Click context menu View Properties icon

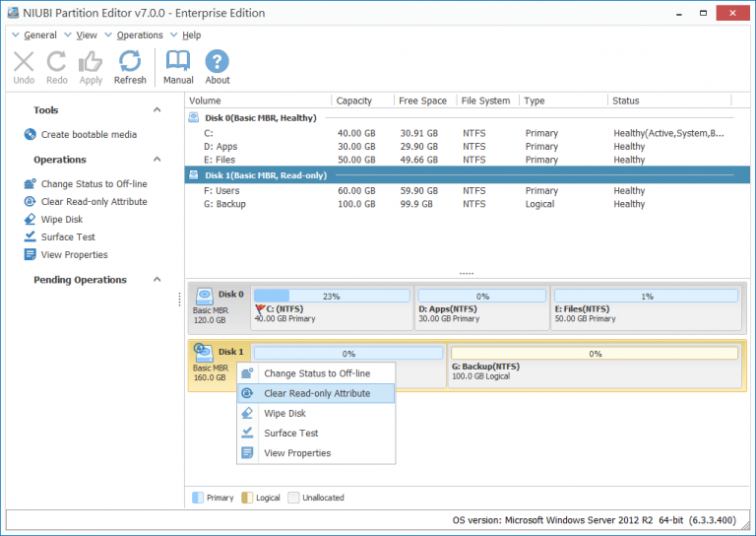pos(247,452)
